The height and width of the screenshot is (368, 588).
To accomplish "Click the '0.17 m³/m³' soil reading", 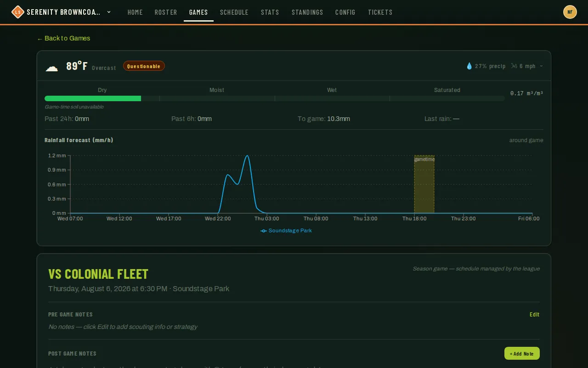I will pyautogui.click(x=526, y=93).
